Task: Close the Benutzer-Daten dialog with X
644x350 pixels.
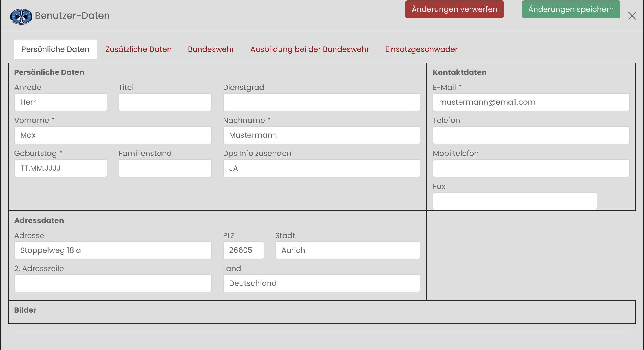Action: (632, 16)
